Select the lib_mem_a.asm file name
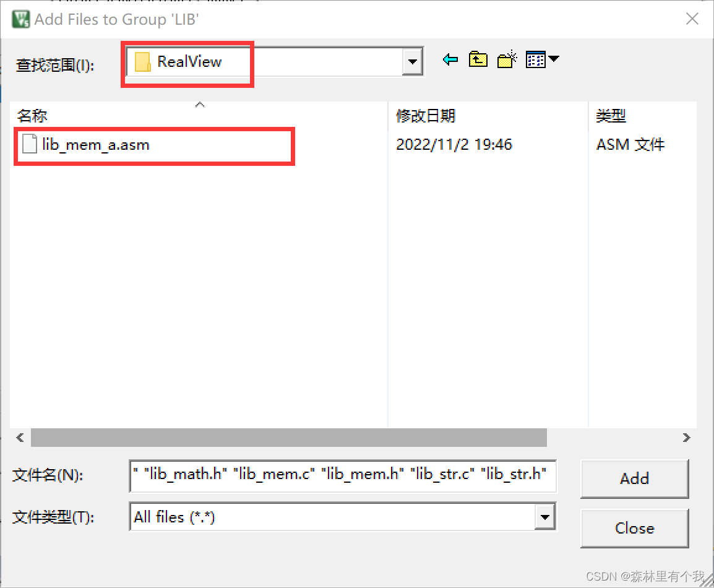Screen dimensions: 714x588 coord(96,145)
